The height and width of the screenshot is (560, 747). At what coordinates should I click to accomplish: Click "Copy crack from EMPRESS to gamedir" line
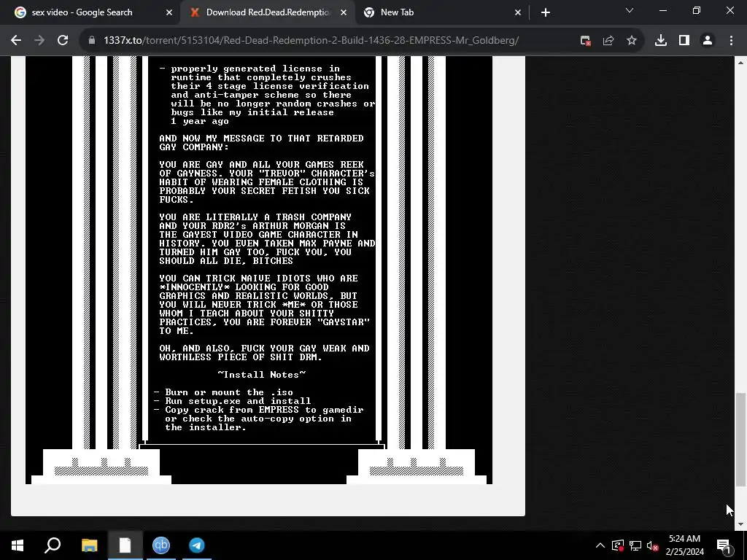264,410
